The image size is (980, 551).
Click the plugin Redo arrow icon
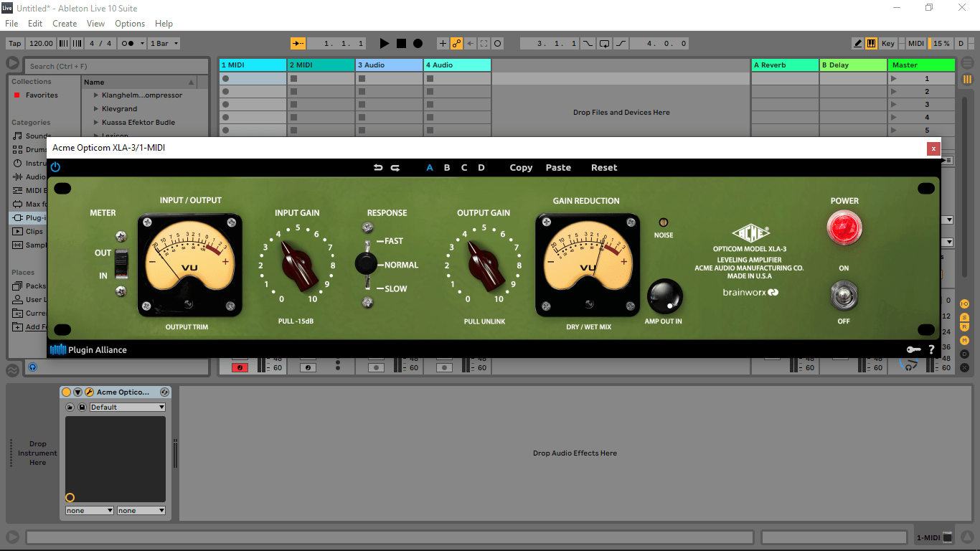pyautogui.click(x=395, y=168)
